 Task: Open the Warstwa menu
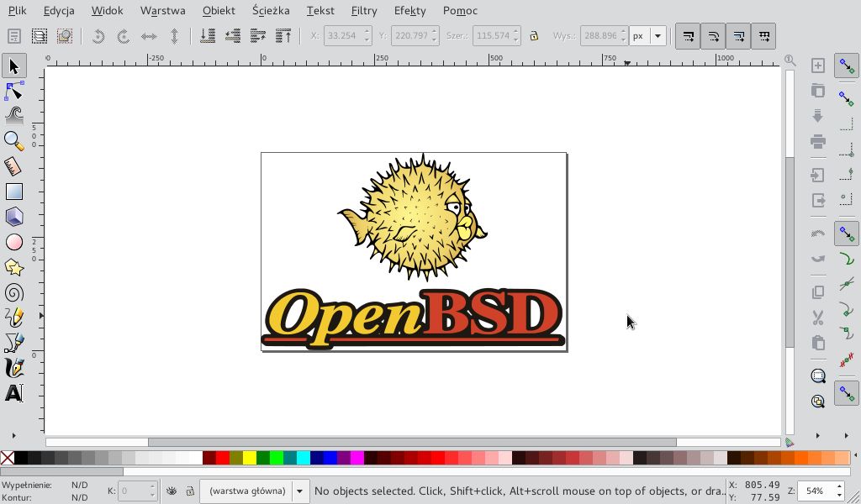162,10
